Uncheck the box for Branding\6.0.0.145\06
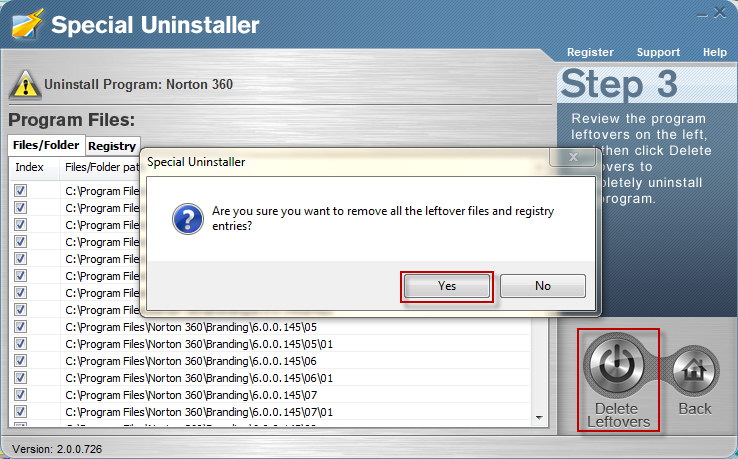 click(20, 360)
